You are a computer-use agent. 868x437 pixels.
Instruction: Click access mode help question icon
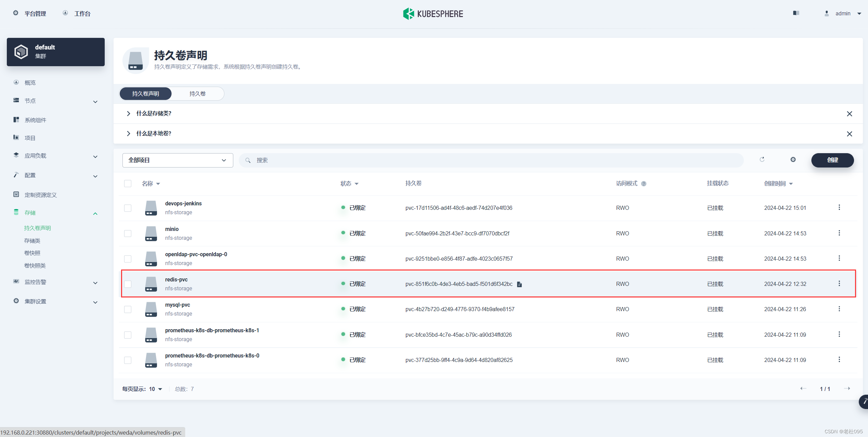pyautogui.click(x=644, y=184)
